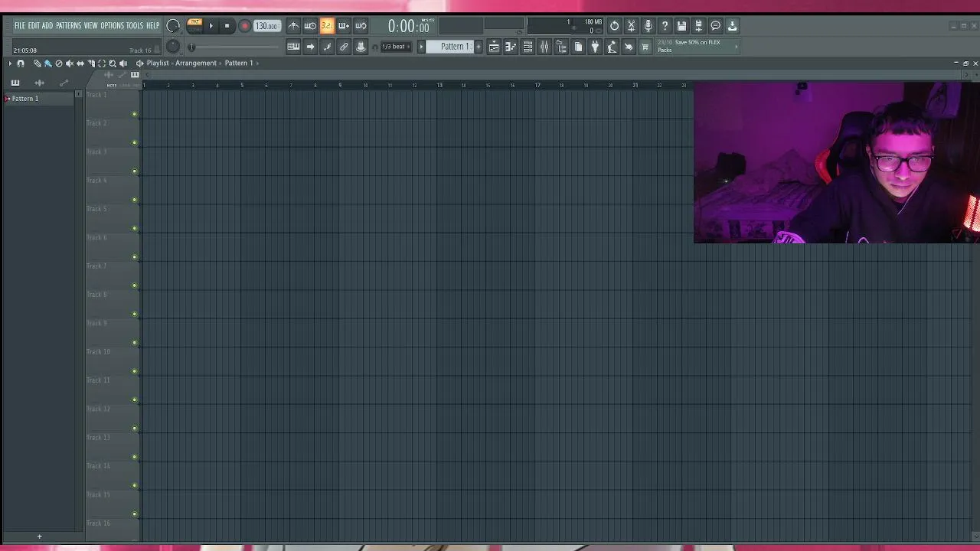The image size is (980, 551).
Task: Open undo history icon
Action: tap(614, 26)
